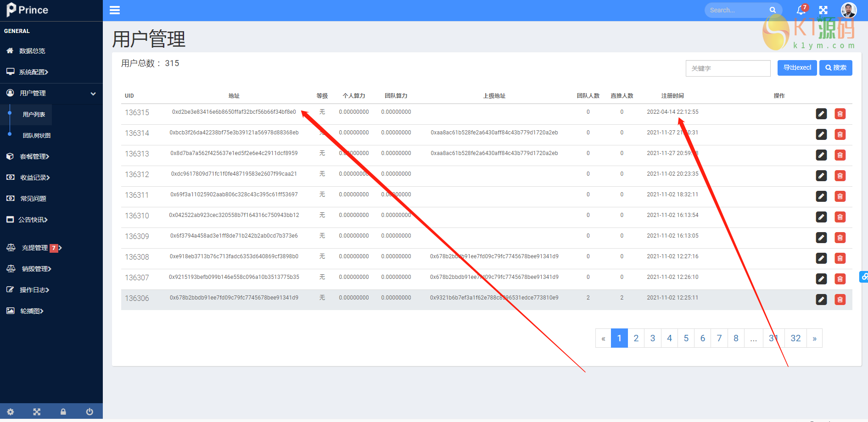The height and width of the screenshot is (422, 868).
Task: Click the 搜索 search button
Action: point(836,68)
